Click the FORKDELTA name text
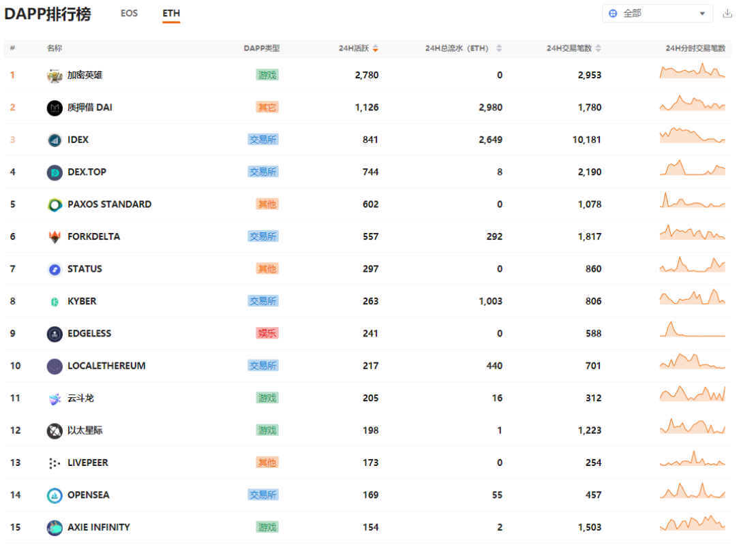Viewport: 756px width, 547px height. click(93, 236)
